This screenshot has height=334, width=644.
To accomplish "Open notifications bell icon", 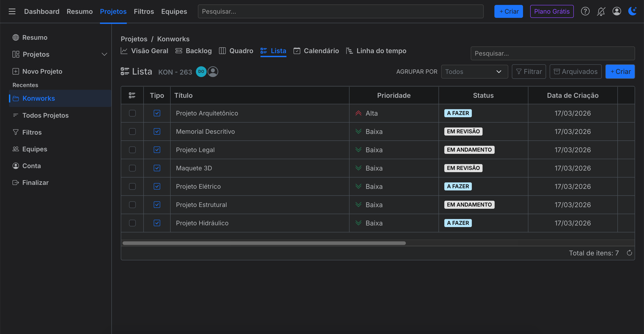I will tap(601, 11).
